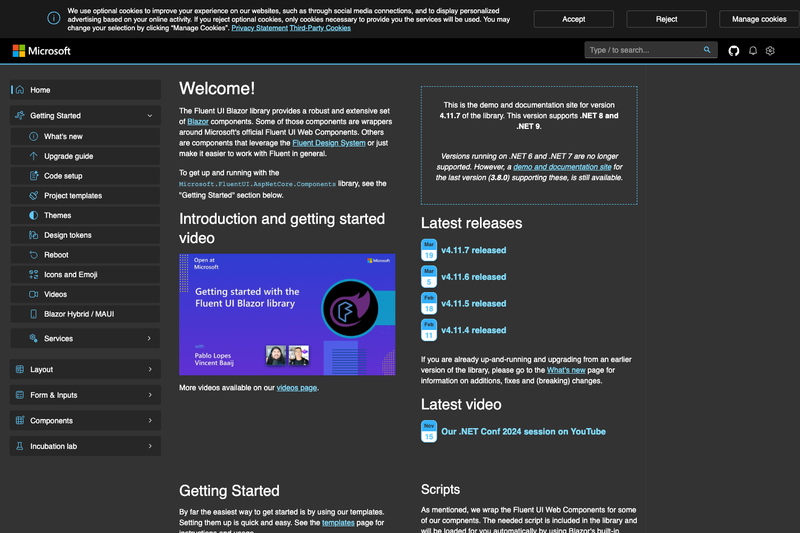This screenshot has height=533, width=800.
Task: Open the notifications bell icon
Action: pyautogui.click(x=753, y=50)
